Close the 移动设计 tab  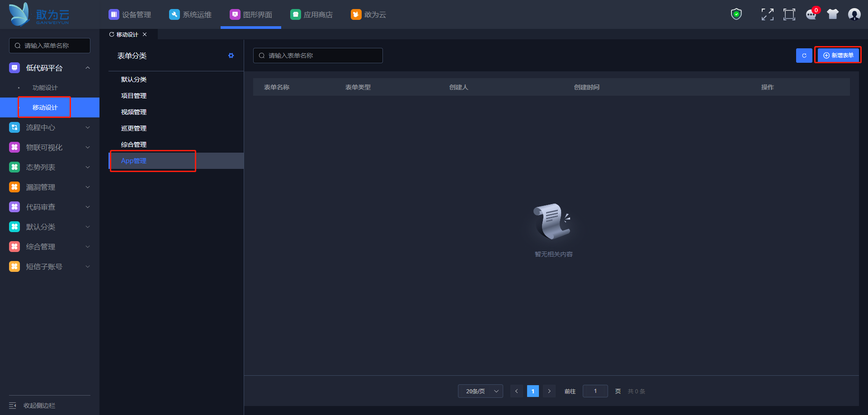pyautogui.click(x=145, y=34)
